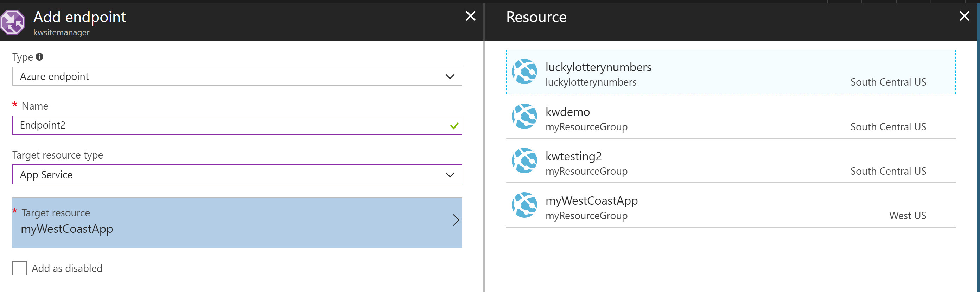The height and width of the screenshot is (292, 980).
Task: Select luckylotterynumbers resource from the list
Action: 731,72
